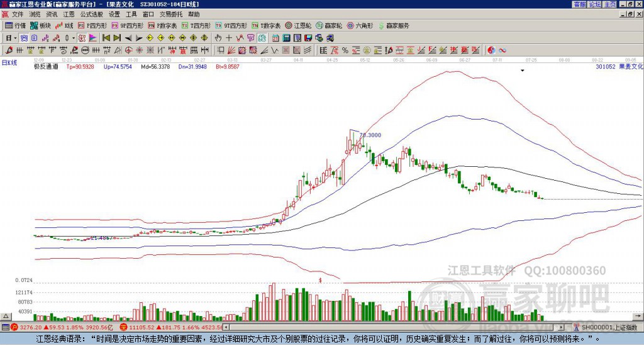Open the calculator icon
Viewport: 644px width, 345px height.
286,38
